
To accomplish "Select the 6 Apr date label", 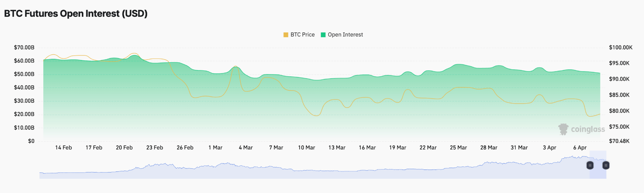I will [x=580, y=148].
